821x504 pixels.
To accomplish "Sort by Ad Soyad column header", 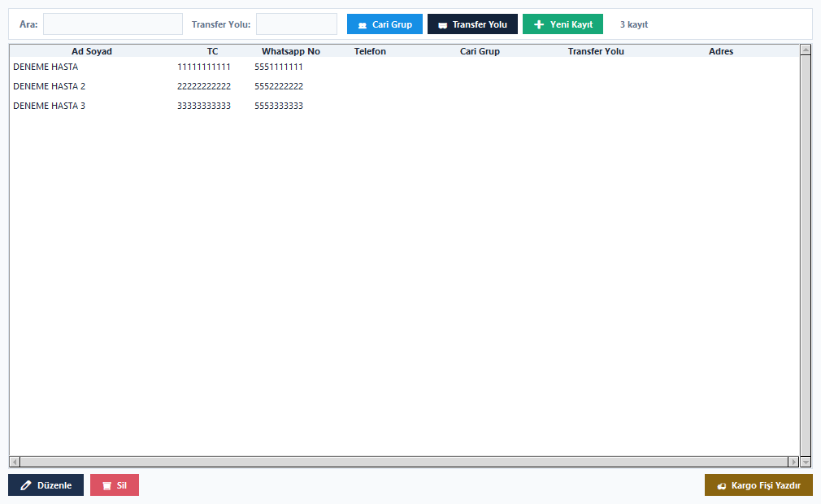I will [92, 51].
